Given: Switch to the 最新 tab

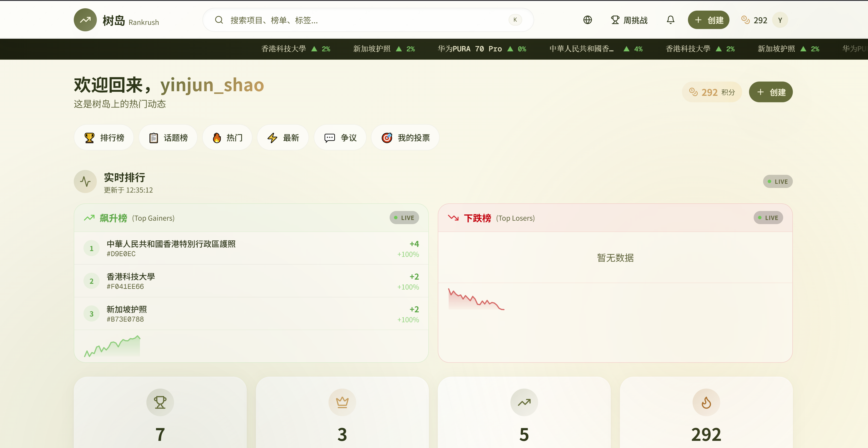Looking at the screenshot, I should (283, 138).
